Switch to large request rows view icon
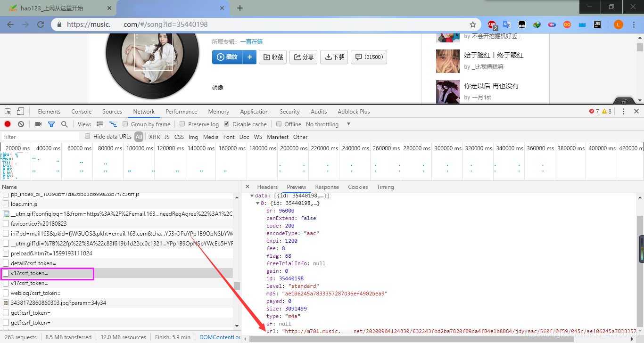 tap(100, 124)
